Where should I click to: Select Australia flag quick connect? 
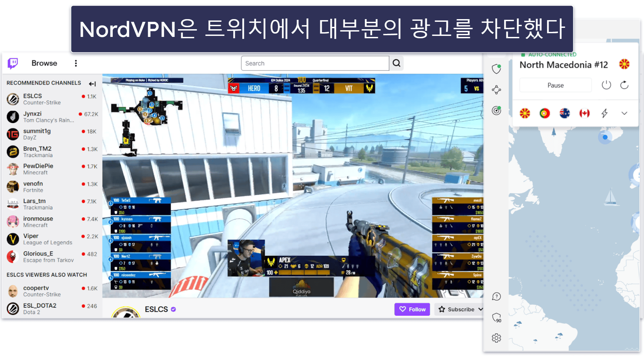(x=564, y=113)
